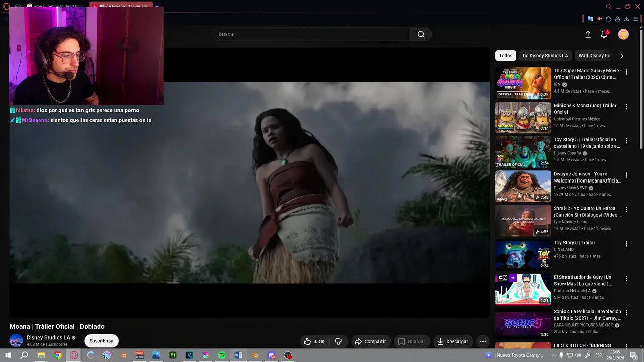Open the Opera browser from the taskbar

pos(74,355)
